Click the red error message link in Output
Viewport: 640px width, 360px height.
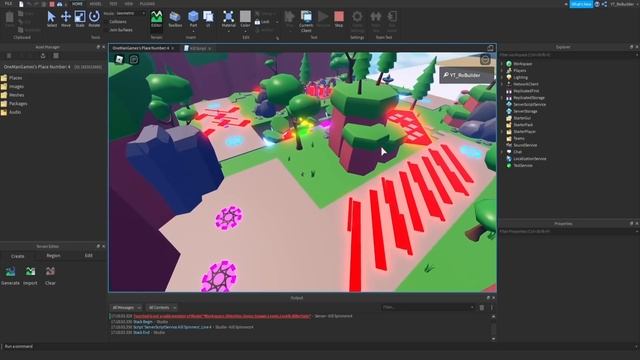[x=222, y=316]
